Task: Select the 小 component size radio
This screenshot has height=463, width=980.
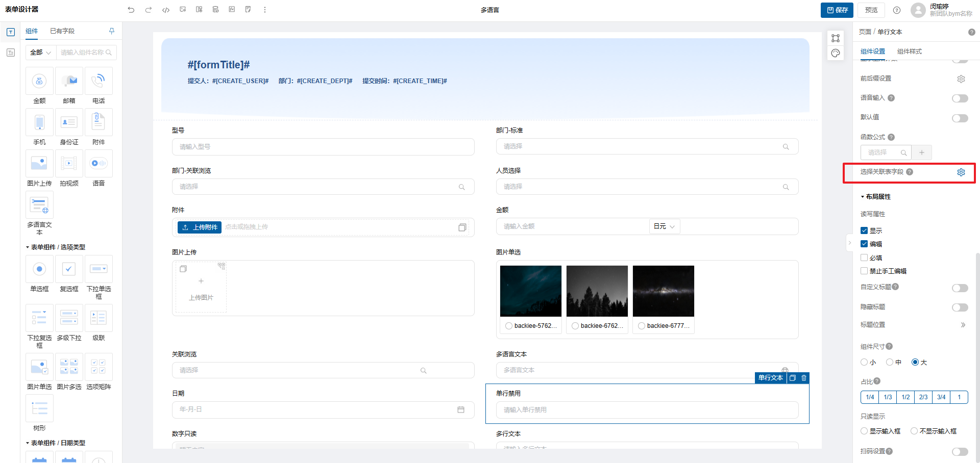Action: click(864, 362)
